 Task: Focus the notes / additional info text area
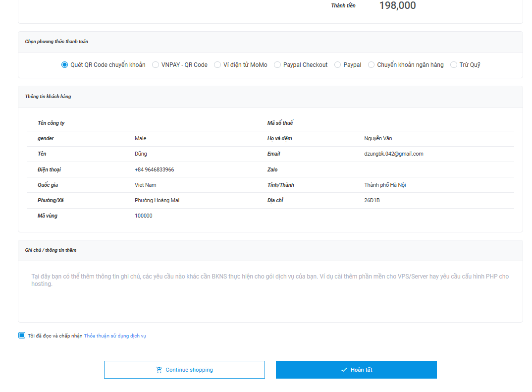tap(270, 291)
